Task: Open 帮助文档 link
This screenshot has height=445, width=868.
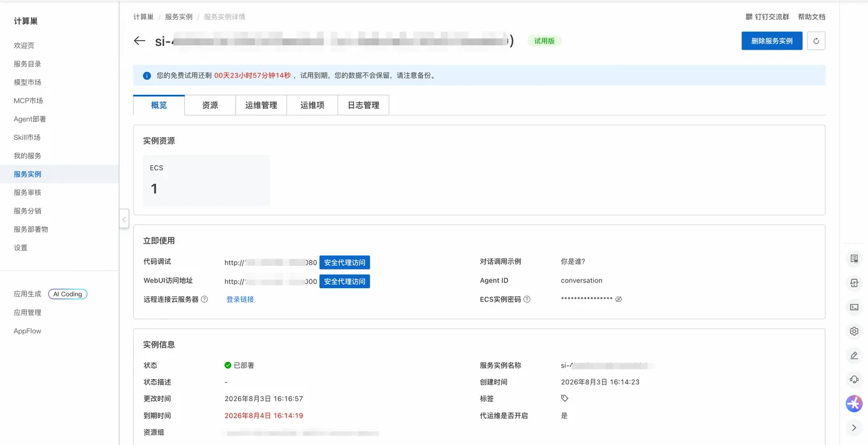Action: 812,17
